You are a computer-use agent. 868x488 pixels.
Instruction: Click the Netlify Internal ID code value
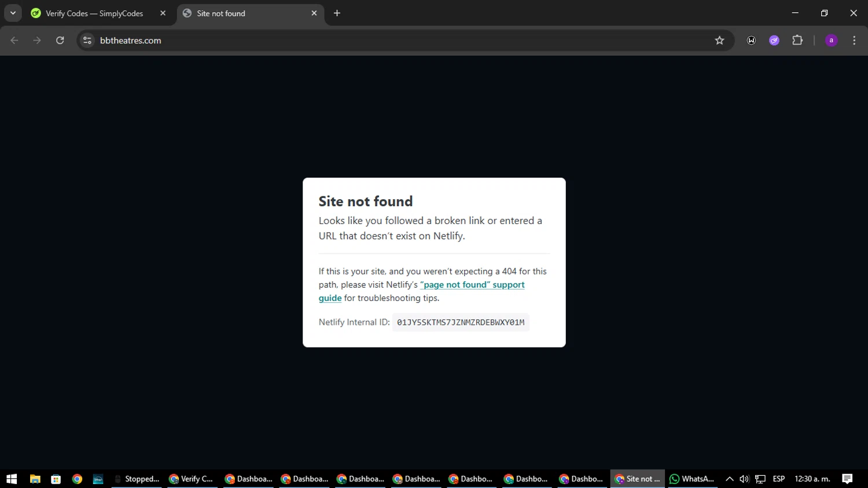[461, 322]
